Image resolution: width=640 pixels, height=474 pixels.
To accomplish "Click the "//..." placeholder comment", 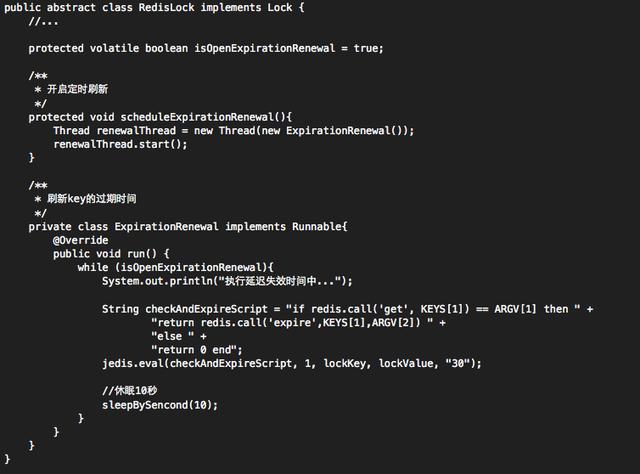I will 43,21.
